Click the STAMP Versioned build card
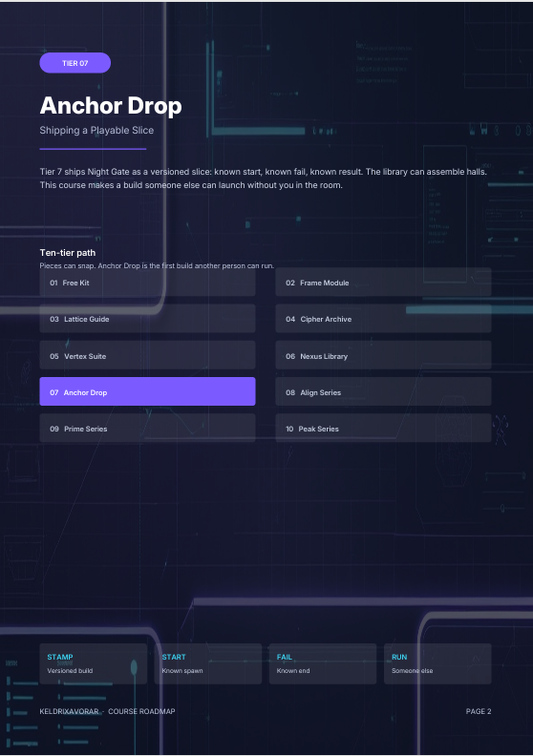Viewport: 533px width, 756px height. click(93, 663)
